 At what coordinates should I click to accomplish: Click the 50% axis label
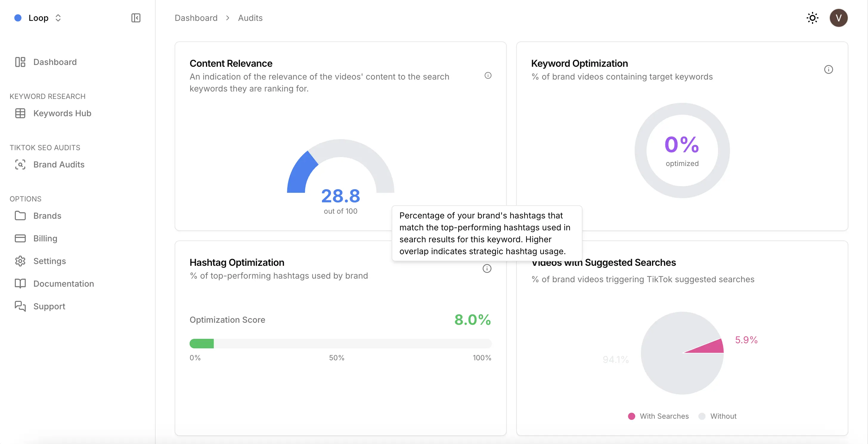coord(337,358)
